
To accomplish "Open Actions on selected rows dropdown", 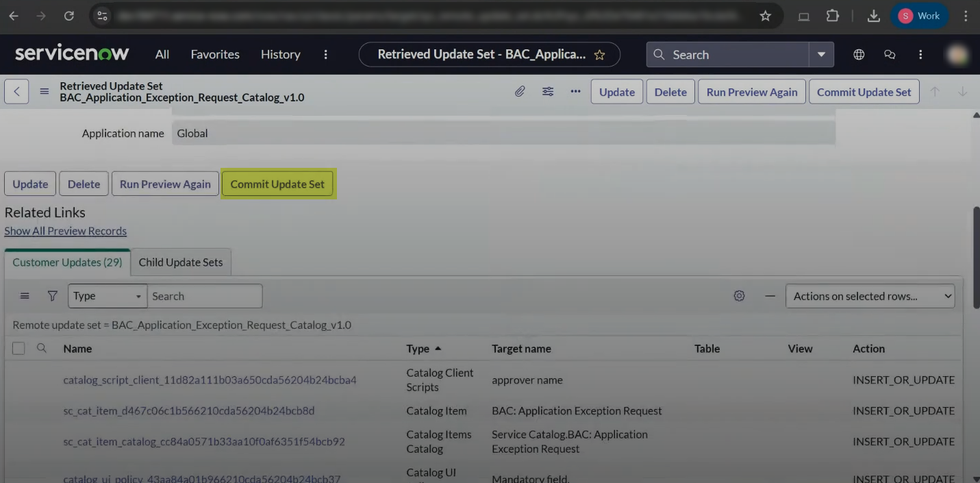I will click(870, 296).
